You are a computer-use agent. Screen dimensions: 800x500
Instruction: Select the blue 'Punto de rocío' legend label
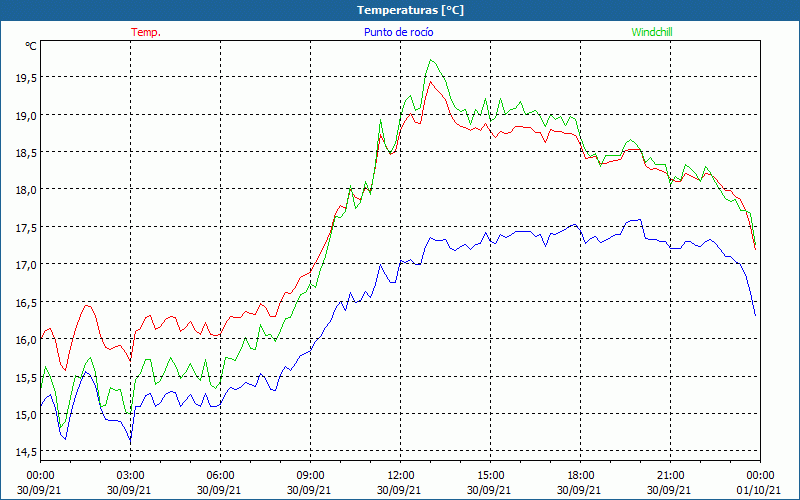(x=398, y=32)
